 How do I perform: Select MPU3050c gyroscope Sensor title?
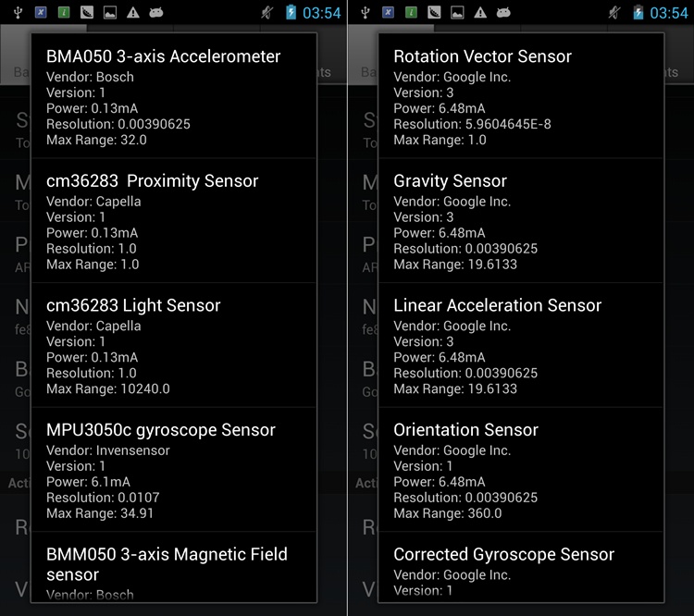tap(161, 430)
